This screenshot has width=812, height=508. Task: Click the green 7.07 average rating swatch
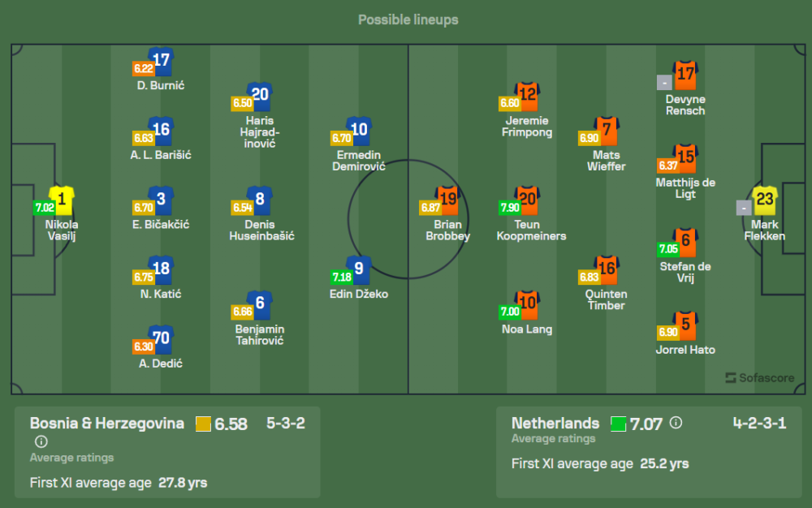click(x=618, y=424)
